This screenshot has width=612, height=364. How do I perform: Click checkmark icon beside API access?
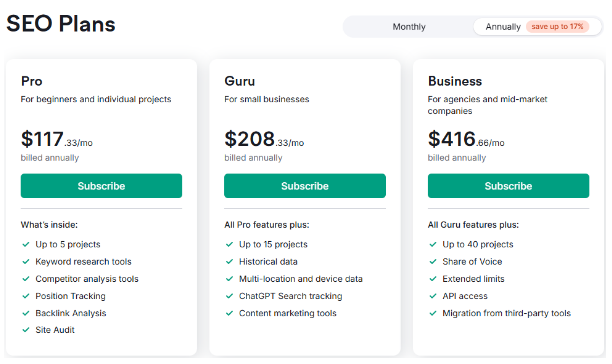[433, 296]
